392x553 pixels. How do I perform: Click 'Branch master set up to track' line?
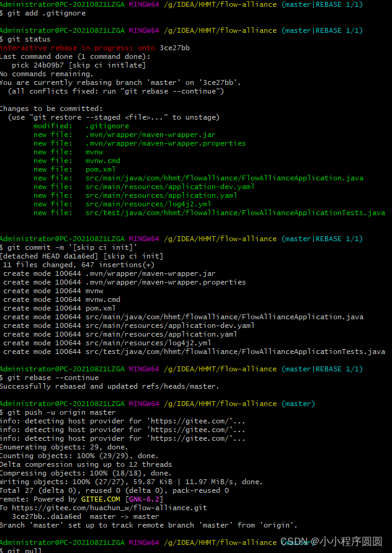point(148,525)
